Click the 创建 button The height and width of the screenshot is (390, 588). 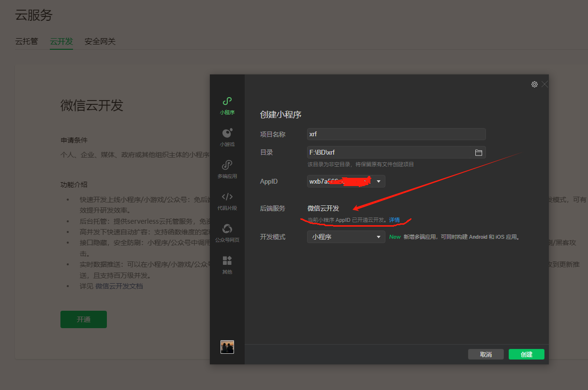527,354
